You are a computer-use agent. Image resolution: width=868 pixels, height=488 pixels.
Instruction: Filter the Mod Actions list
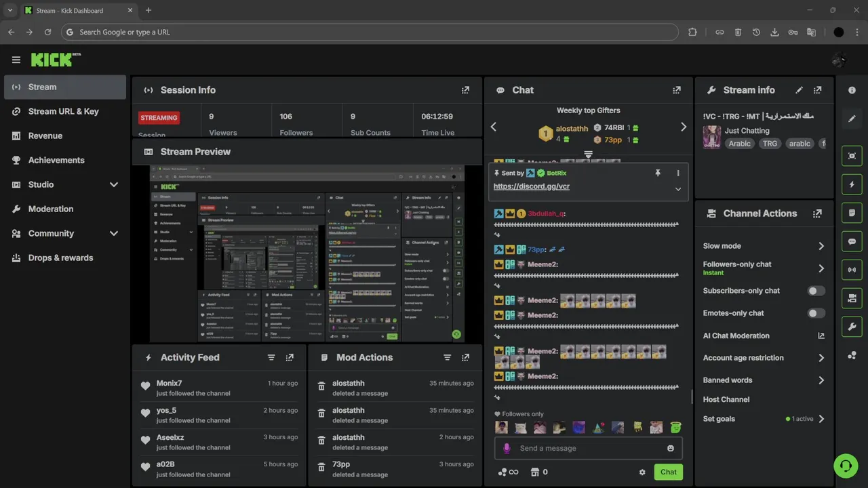pyautogui.click(x=447, y=357)
